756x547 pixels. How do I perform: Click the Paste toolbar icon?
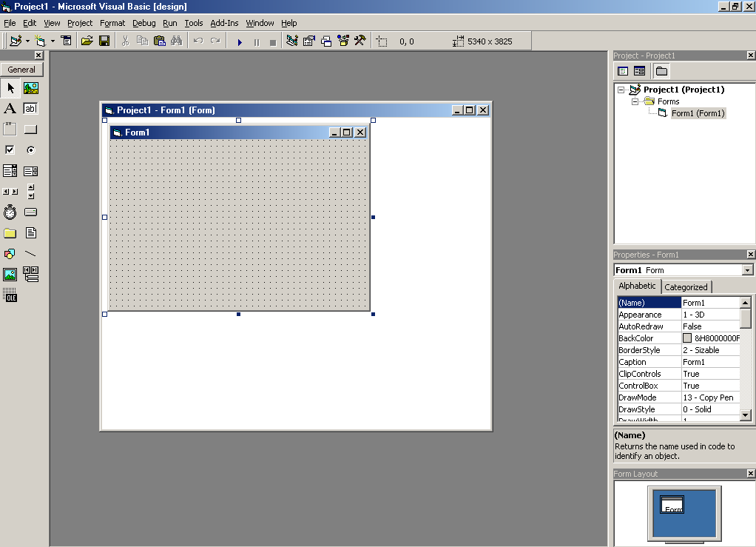pos(160,41)
